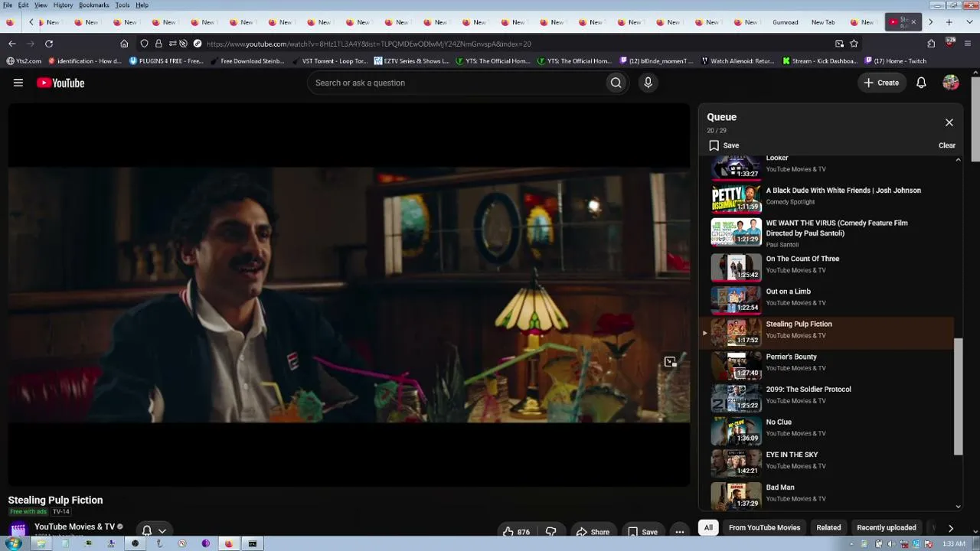Viewport: 980px width, 551px height.
Task: Open the Edit menu
Action: tap(24, 5)
